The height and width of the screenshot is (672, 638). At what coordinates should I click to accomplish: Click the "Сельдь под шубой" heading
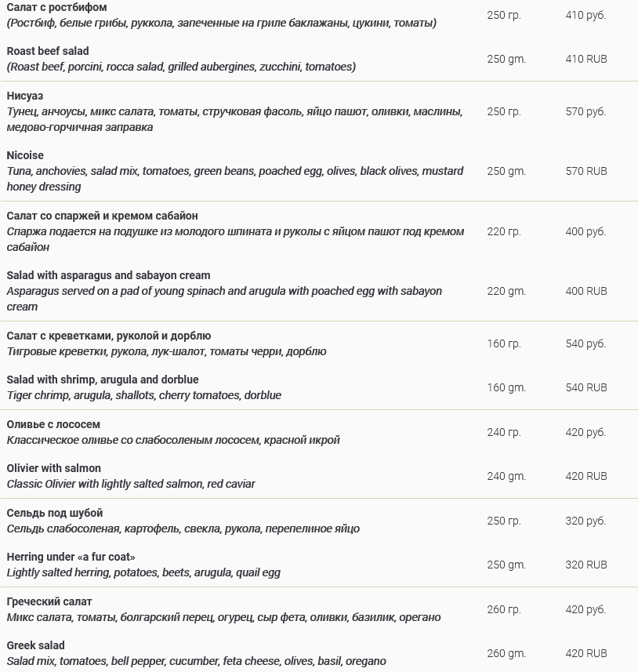[x=55, y=513]
